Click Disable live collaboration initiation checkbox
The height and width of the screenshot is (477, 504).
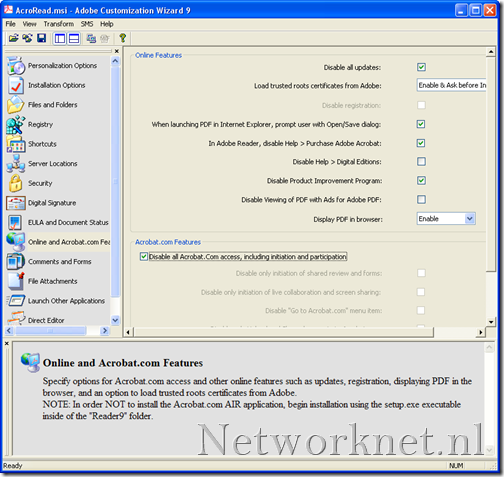click(421, 292)
